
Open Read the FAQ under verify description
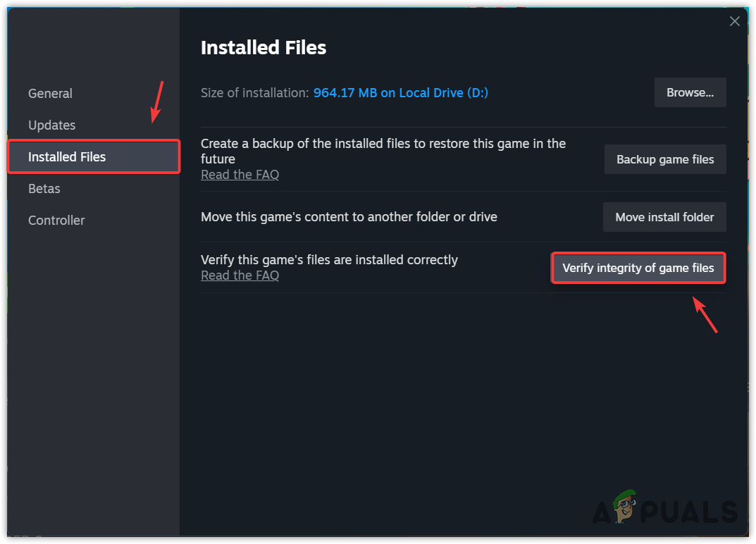click(240, 276)
